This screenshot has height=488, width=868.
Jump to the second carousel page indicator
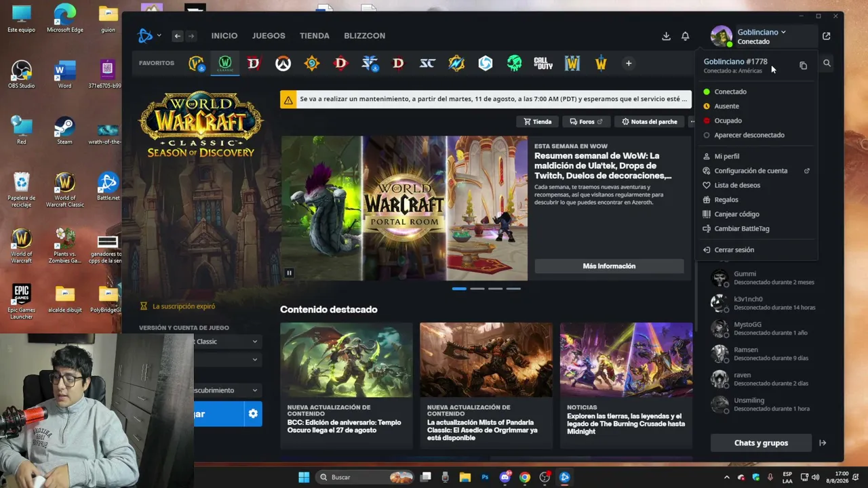pos(477,289)
